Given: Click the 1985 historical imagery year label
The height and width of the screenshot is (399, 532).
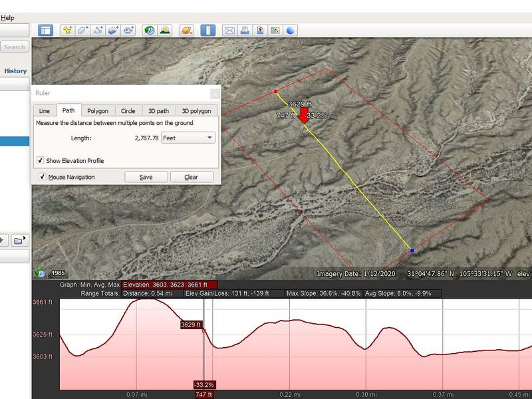Looking at the screenshot, I should [58, 273].
